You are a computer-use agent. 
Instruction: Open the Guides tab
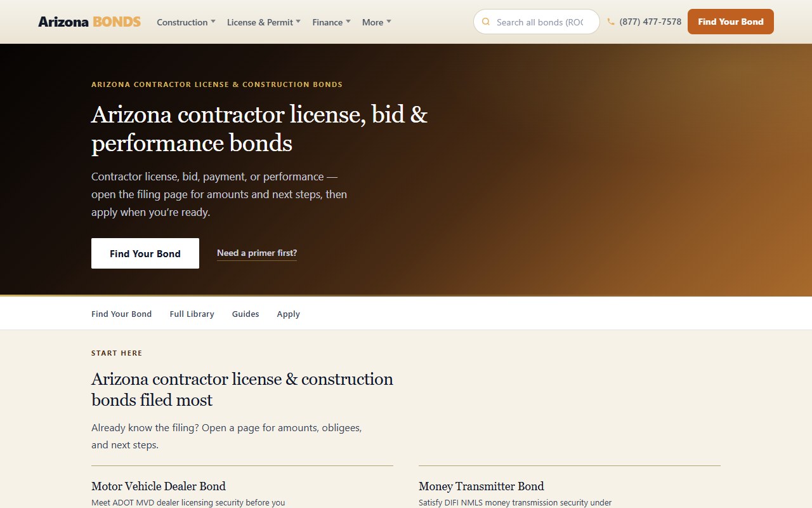click(246, 314)
